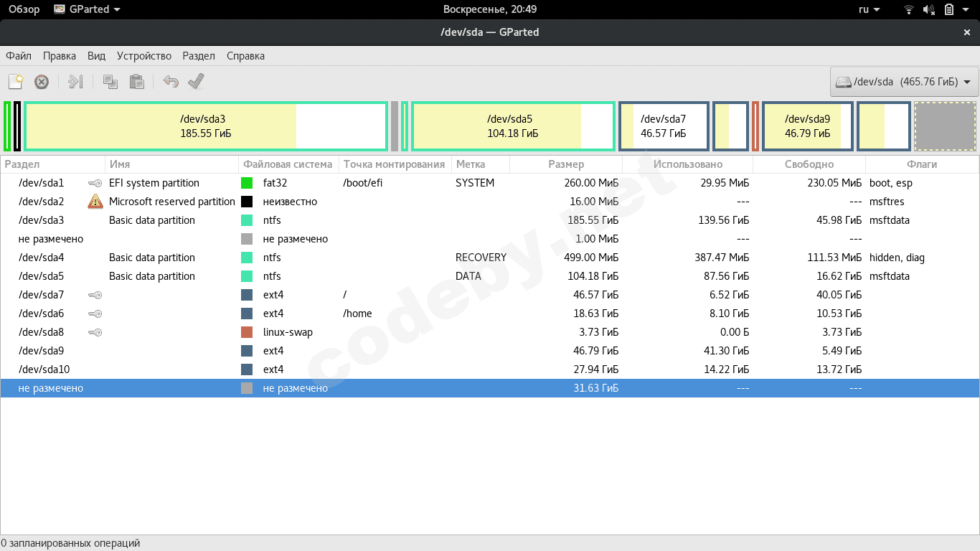The height and width of the screenshot is (551, 980).
Task: Expand the GParted app menu in top bar
Action: 88,9
